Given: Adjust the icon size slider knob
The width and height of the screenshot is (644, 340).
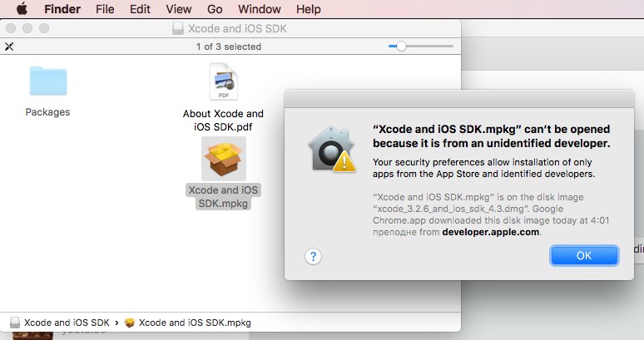Looking at the screenshot, I should point(401,47).
